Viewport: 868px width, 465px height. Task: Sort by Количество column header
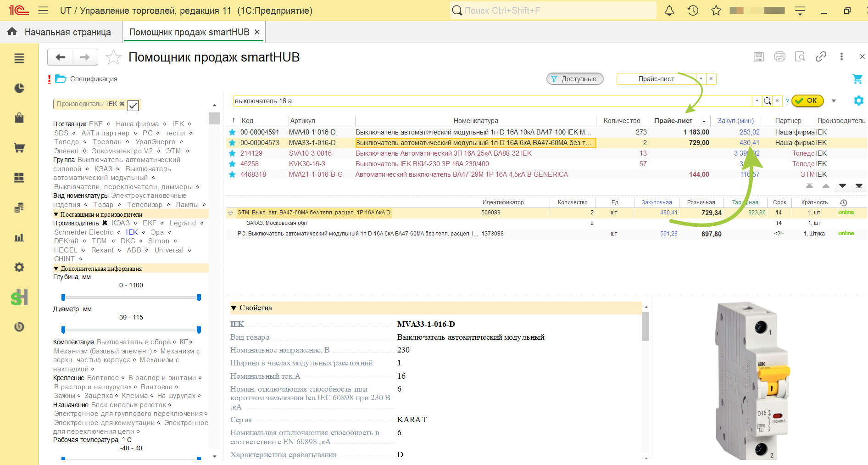coord(622,121)
